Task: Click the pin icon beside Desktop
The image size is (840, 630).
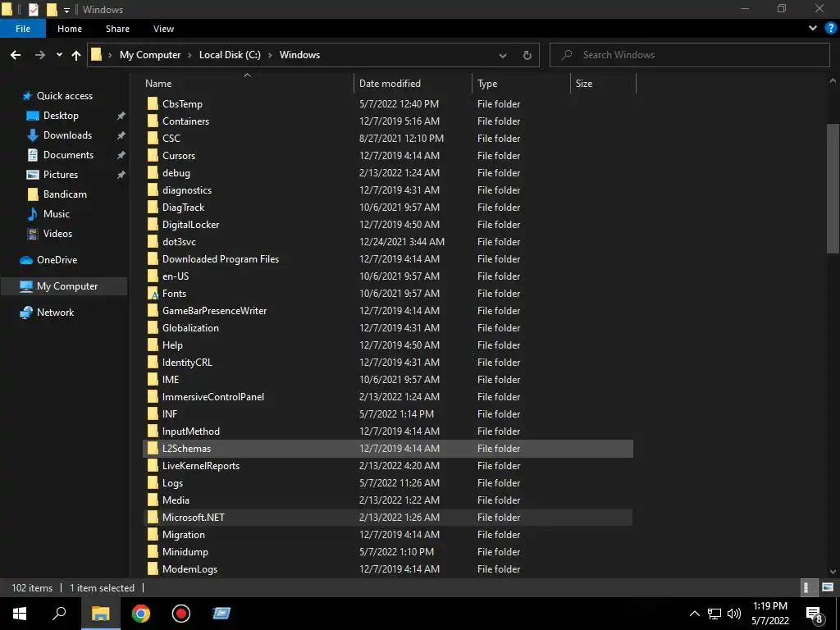Action: 121,116
